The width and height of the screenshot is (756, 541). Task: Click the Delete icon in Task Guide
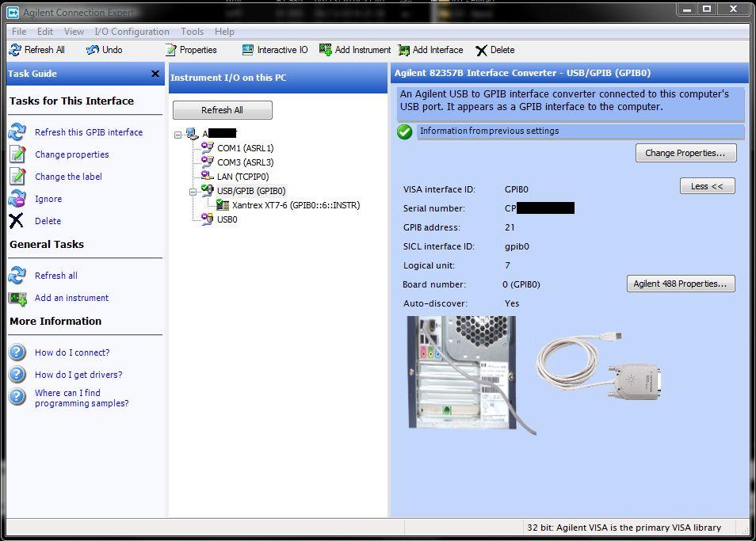pos(16,221)
